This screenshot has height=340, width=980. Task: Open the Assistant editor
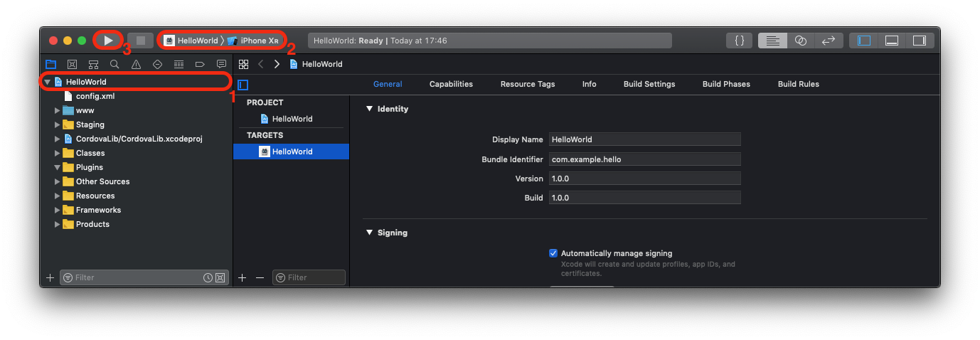click(x=800, y=41)
